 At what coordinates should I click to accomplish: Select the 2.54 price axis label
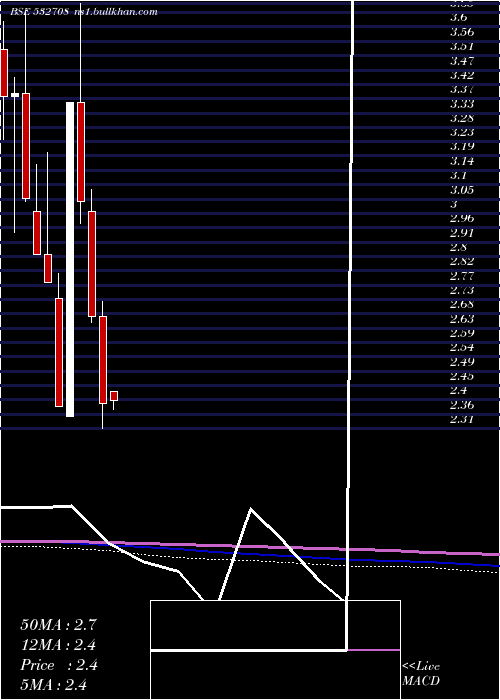point(462,347)
